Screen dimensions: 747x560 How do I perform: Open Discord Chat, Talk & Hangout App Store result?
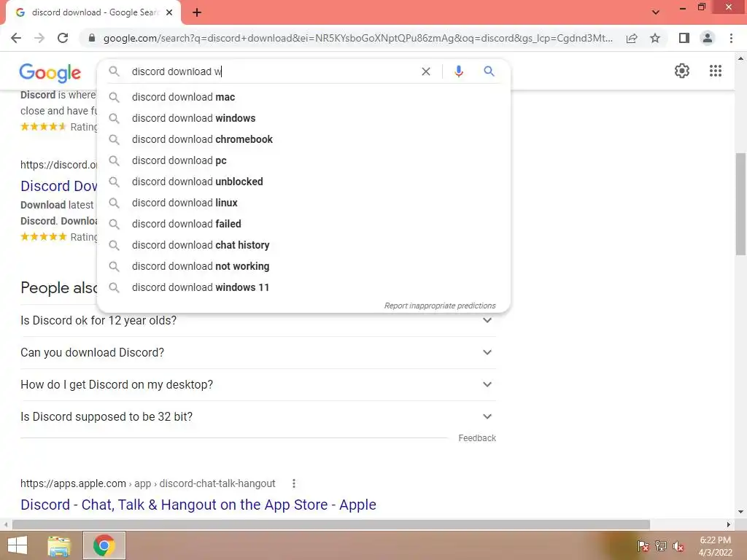tap(198, 505)
